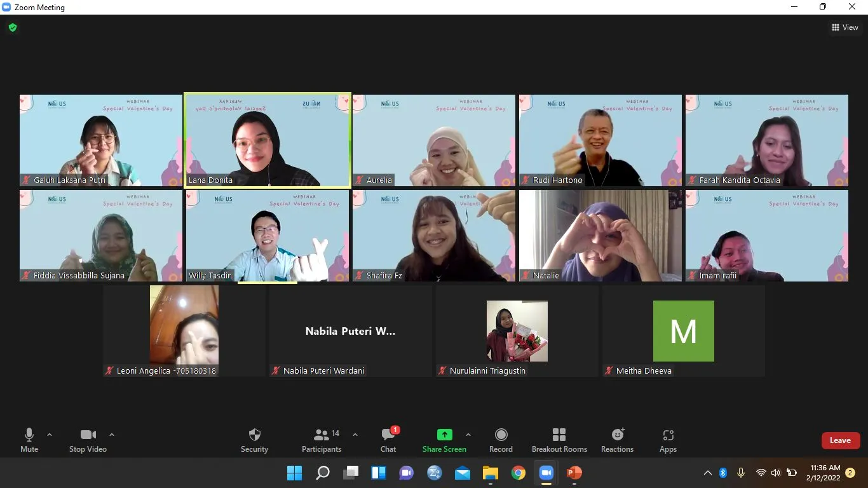The height and width of the screenshot is (488, 868).
Task: Expand video options arrow beside Stop Video
Action: [x=112, y=435]
